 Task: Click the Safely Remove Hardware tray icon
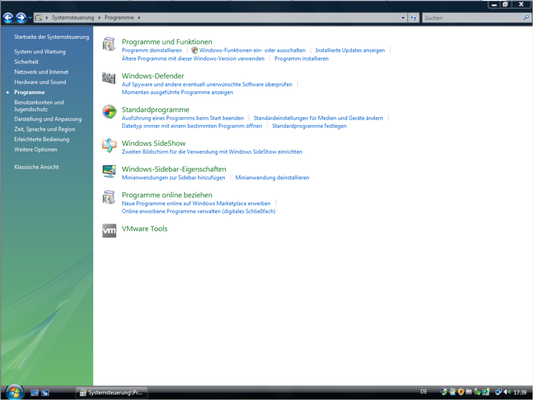(x=478, y=392)
